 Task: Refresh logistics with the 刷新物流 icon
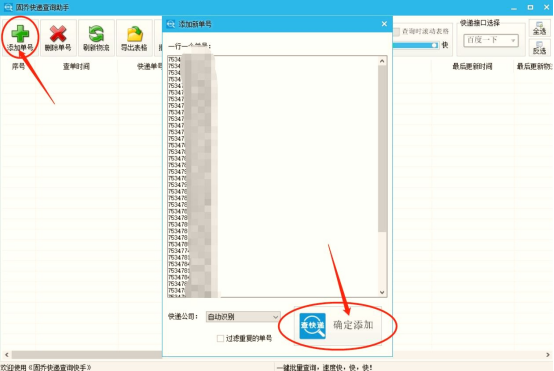[x=96, y=34]
